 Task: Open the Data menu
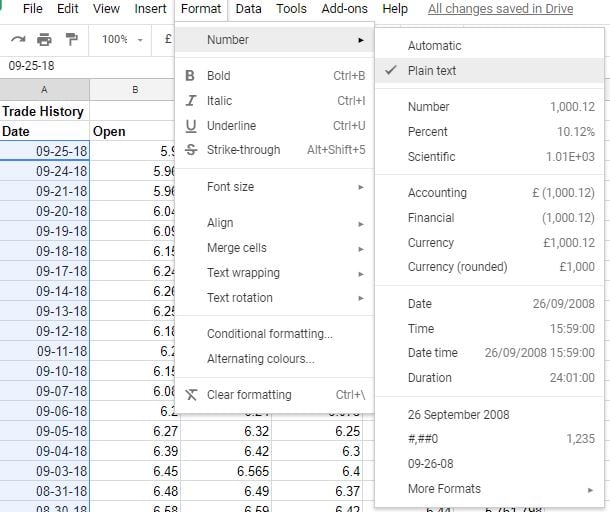point(248,9)
